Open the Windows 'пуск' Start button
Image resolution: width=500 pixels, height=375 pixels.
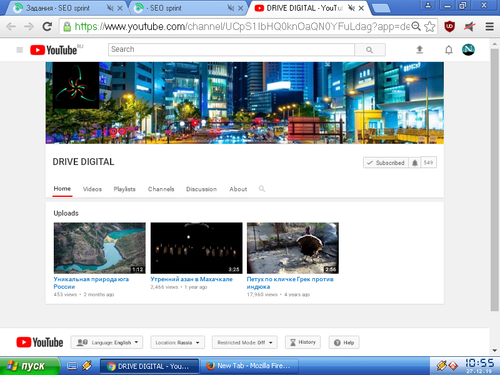tap(30, 366)
